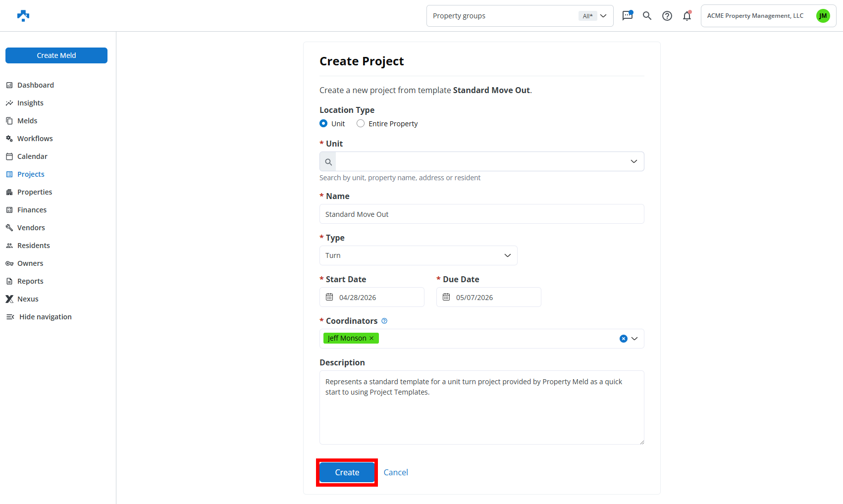The height and width of the screenshot is (504, 843).
Task: Remove Jeff Monson coordinator tag
Action: [x=371, y=338]
